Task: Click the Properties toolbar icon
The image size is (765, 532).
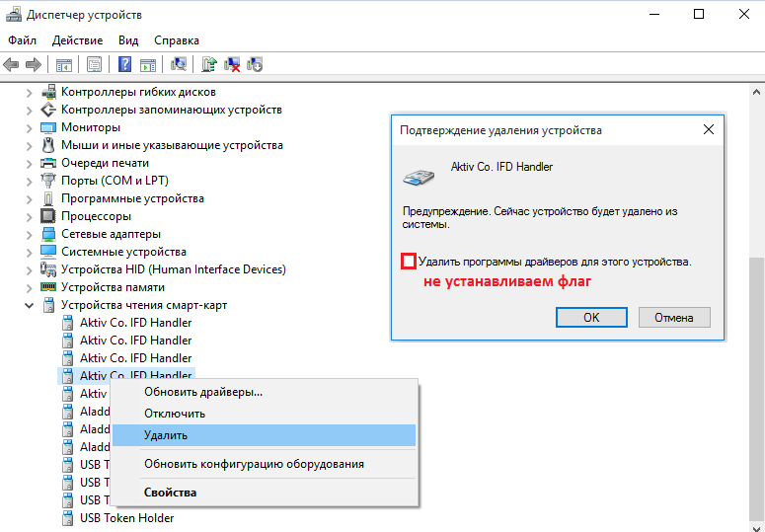Action: coord(94,65)
